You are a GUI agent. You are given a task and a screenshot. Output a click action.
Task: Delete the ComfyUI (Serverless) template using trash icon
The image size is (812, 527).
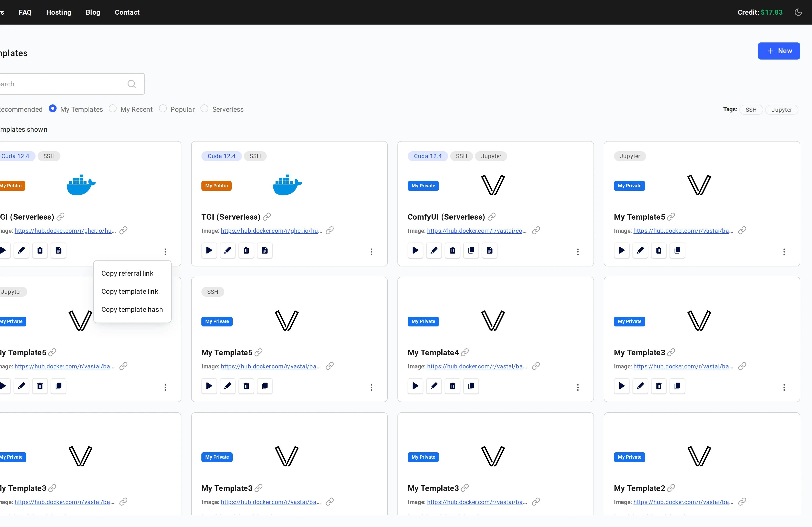pos(452,250)
